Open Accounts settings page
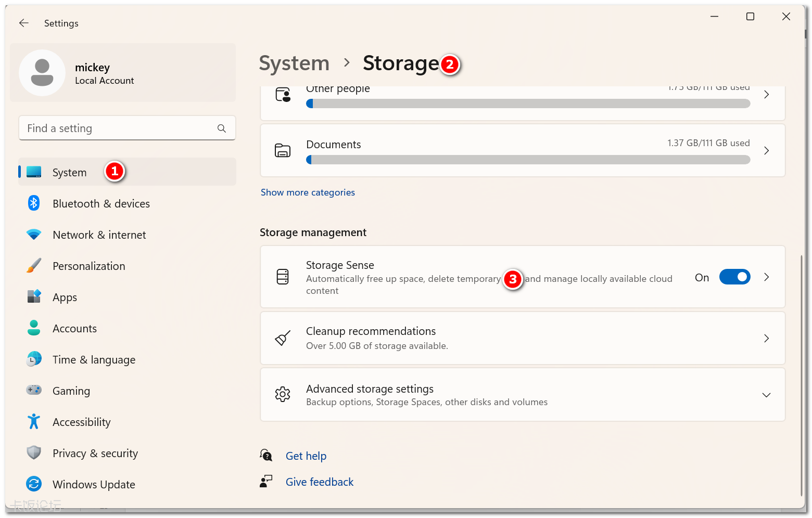The height and width of the screenshot is (518, 812). 127,328
